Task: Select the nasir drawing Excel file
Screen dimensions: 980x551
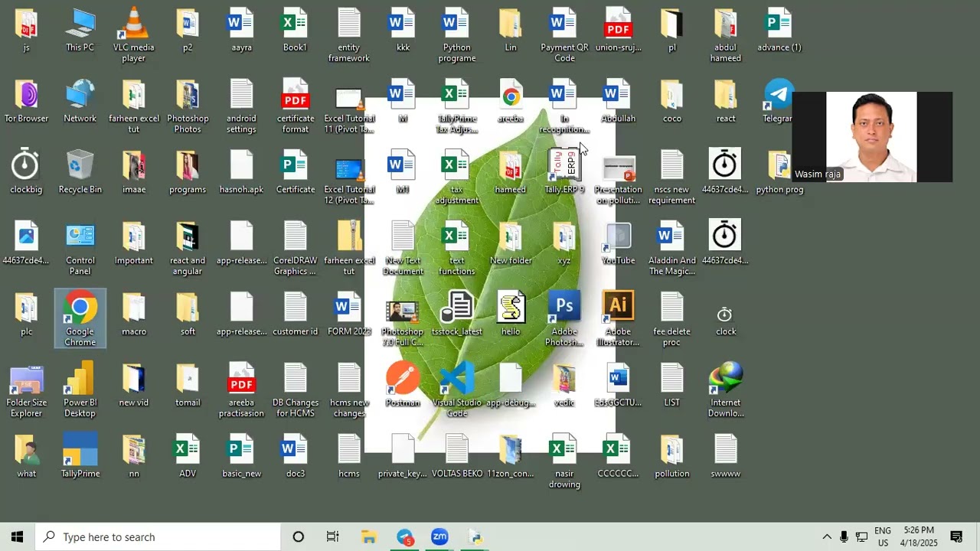Action: 564,461
